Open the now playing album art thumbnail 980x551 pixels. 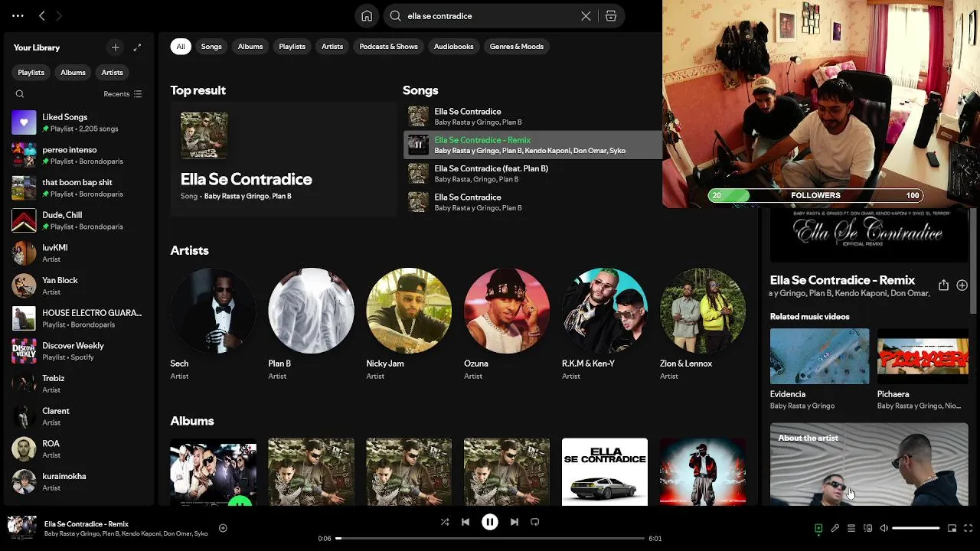22,528
